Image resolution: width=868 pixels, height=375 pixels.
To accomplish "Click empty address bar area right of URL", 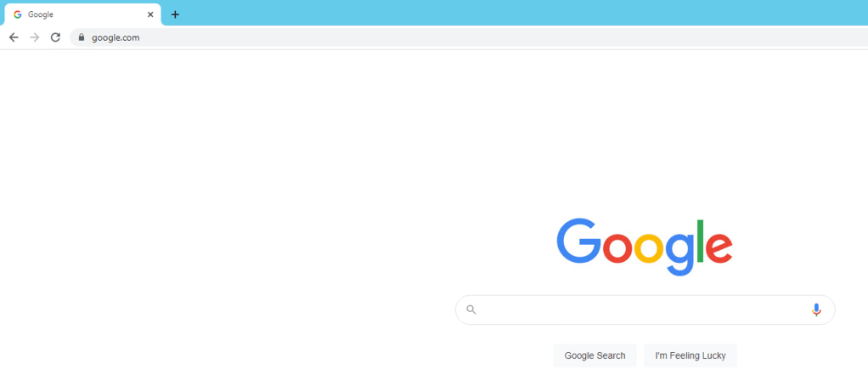I will tap(499, 37).
